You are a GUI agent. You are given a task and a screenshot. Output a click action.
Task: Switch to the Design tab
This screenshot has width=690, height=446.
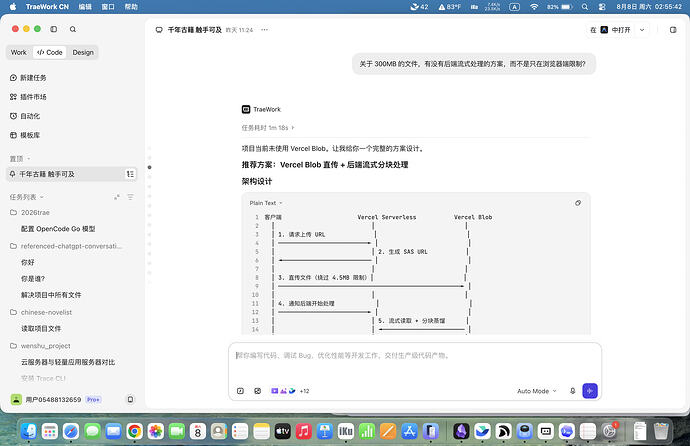click(x=83, y=52)
